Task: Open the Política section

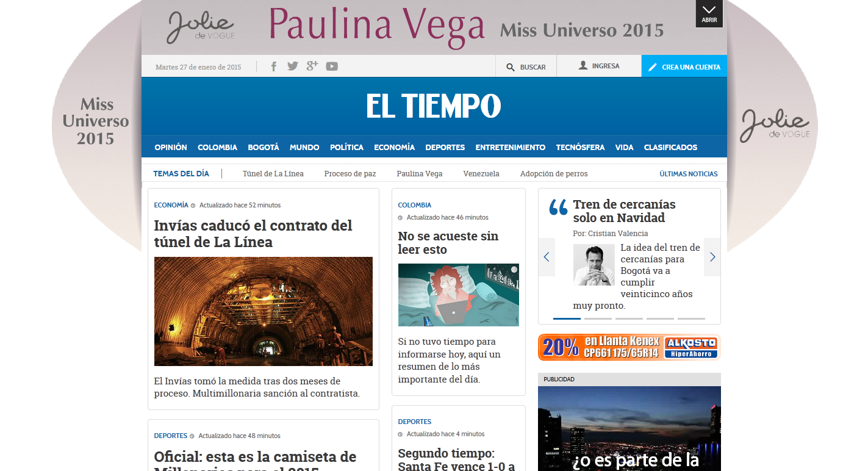Action: (346, 147)
